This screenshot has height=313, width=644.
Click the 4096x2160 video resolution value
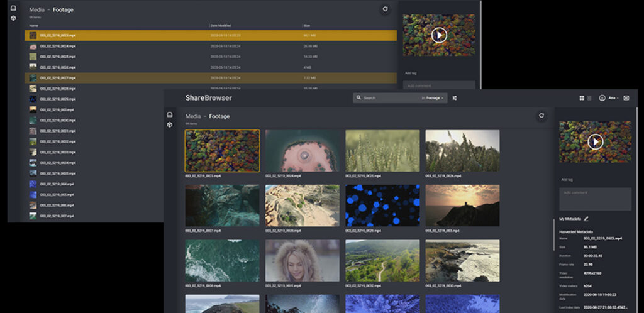(594, 273)
